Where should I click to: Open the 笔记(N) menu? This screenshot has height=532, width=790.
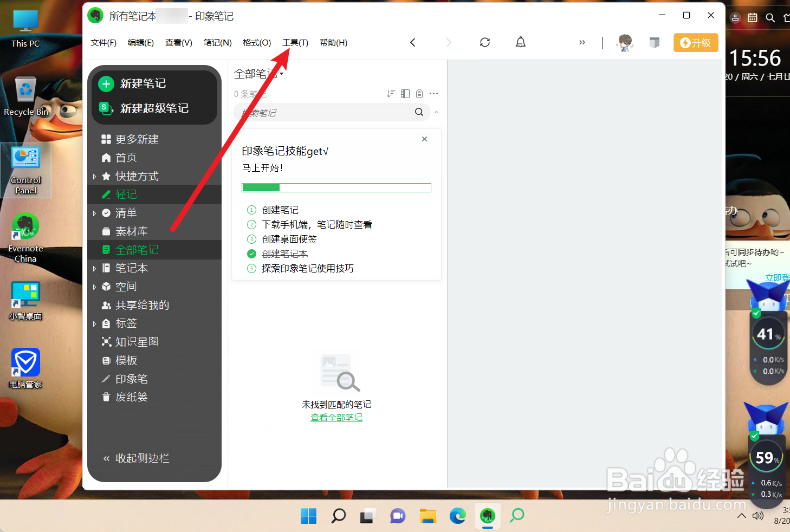pyautogui.click(x=218, y=43)
